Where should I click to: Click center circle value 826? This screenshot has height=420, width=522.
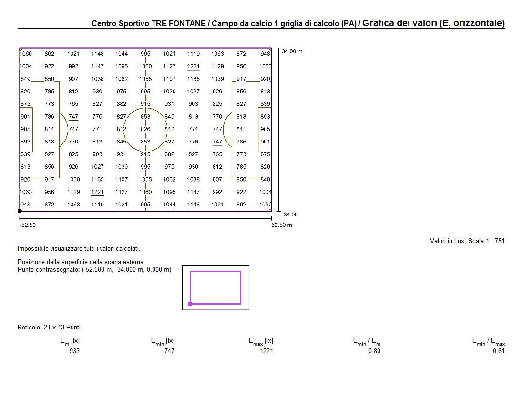pyautogui.click(x=145, y=129)
